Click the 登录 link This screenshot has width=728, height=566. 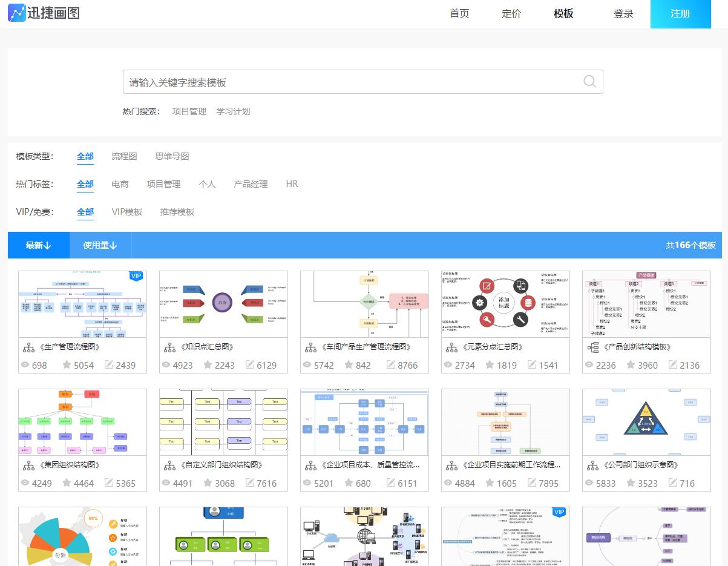[623, 13]
